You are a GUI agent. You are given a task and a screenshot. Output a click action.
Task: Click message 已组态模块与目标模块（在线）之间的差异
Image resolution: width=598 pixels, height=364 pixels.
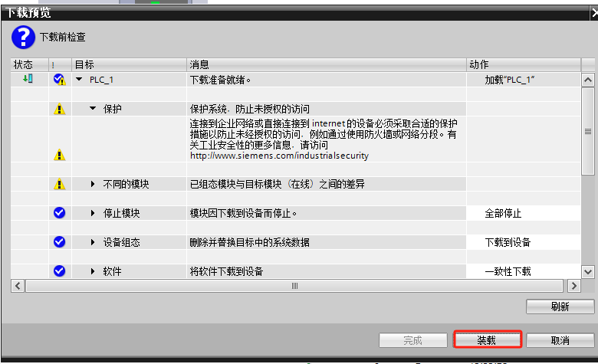point(278,184)
